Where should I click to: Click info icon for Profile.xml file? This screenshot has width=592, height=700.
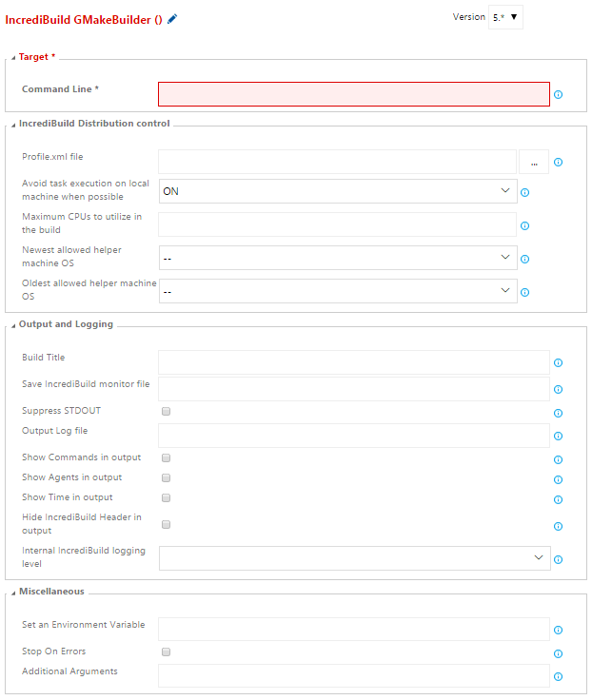click(558, 162)
